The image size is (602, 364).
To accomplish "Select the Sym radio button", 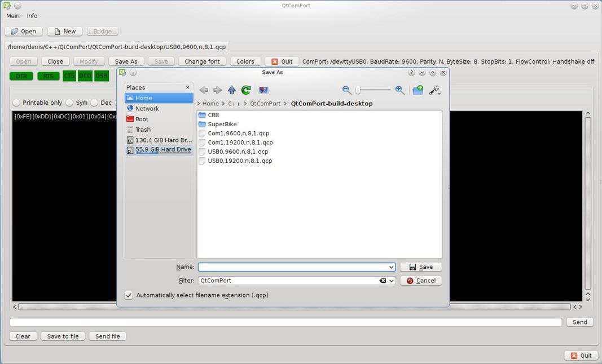I will click(69, 103).
